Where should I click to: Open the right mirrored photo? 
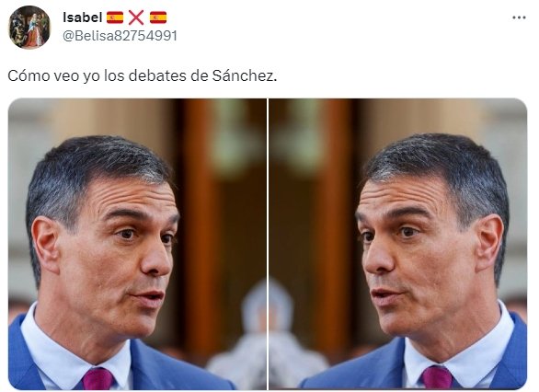[x=398, y=244]
